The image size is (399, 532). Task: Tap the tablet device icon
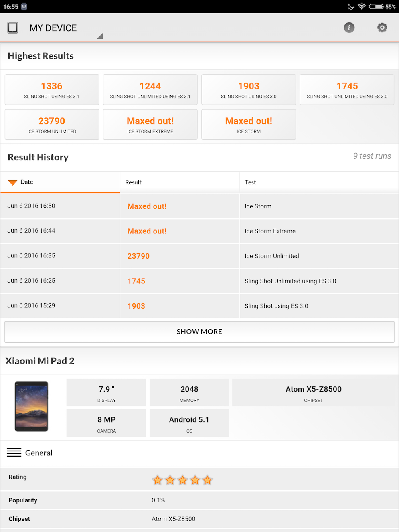13,28
